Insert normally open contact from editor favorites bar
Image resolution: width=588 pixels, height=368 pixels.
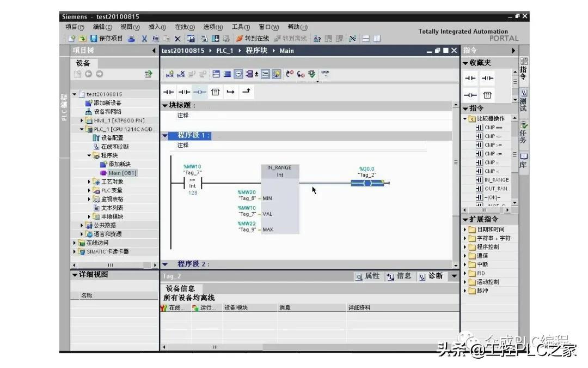tap(168, 92)
